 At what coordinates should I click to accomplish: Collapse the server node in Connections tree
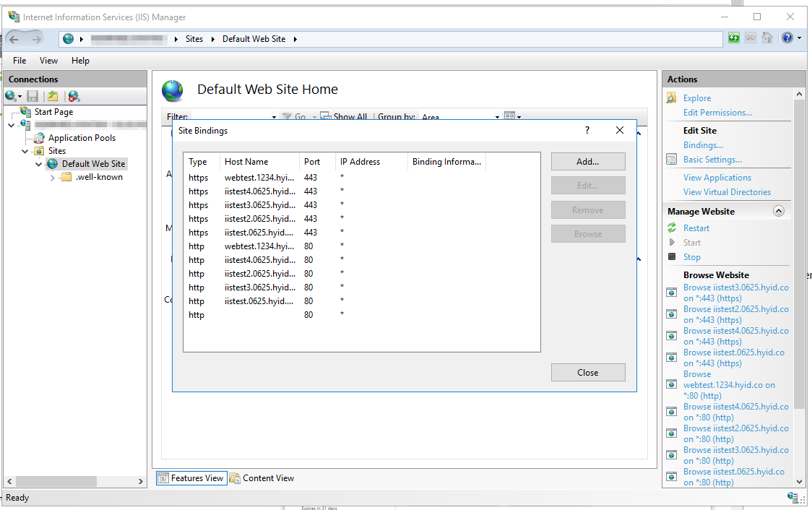pos(12,125)
